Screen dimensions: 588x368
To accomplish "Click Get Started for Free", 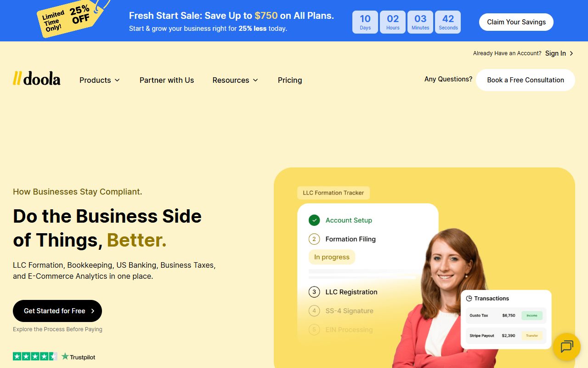I will click(x=57, y=311).
